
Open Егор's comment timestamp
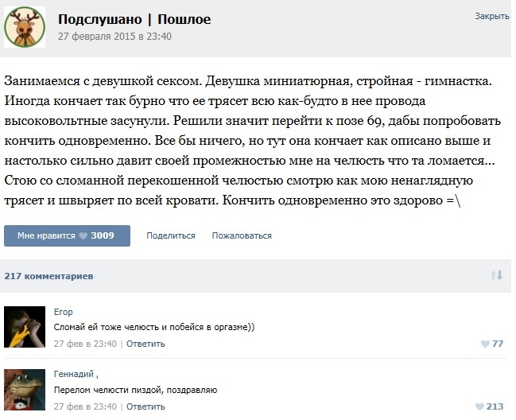tap(85, 344)
